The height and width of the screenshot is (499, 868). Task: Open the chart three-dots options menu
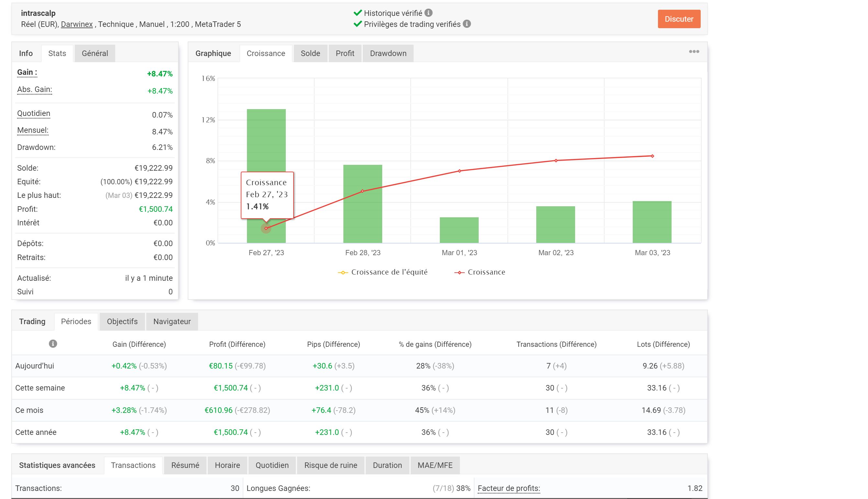(694, 52)
